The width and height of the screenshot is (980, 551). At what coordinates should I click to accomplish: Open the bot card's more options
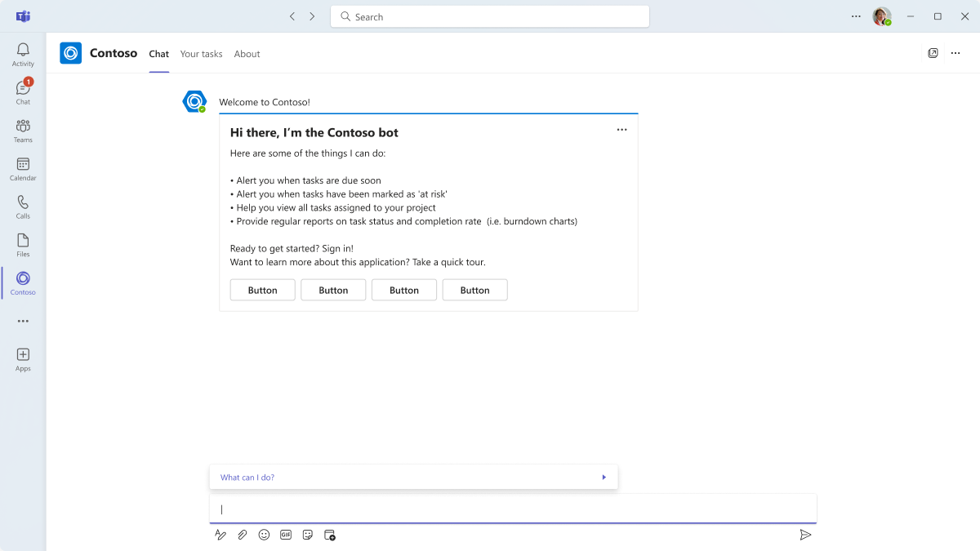click(x=622, y=129)
